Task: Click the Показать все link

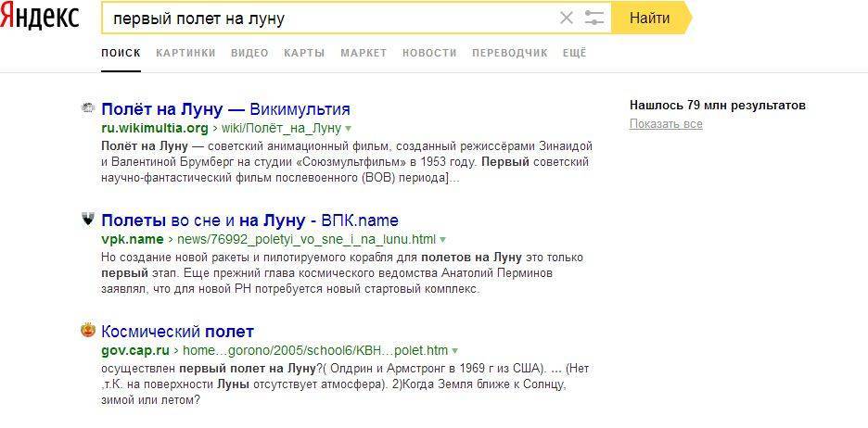Action: 665,124
